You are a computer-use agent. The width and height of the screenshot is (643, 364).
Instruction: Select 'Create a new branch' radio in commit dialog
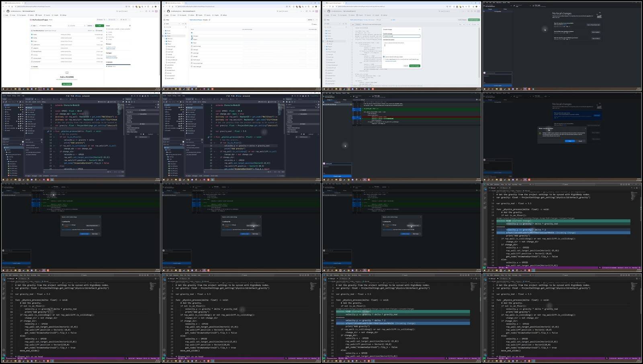(x=384, y=59)
